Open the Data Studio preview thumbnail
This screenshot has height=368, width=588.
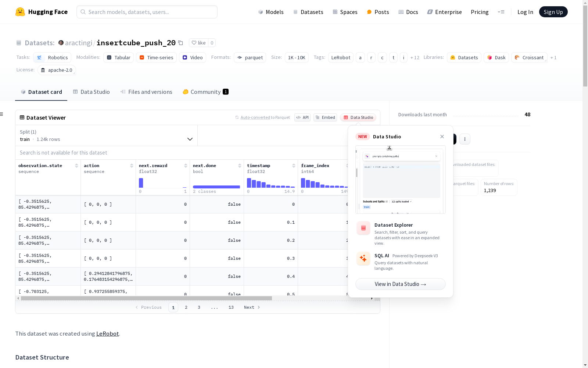(401, 180)
